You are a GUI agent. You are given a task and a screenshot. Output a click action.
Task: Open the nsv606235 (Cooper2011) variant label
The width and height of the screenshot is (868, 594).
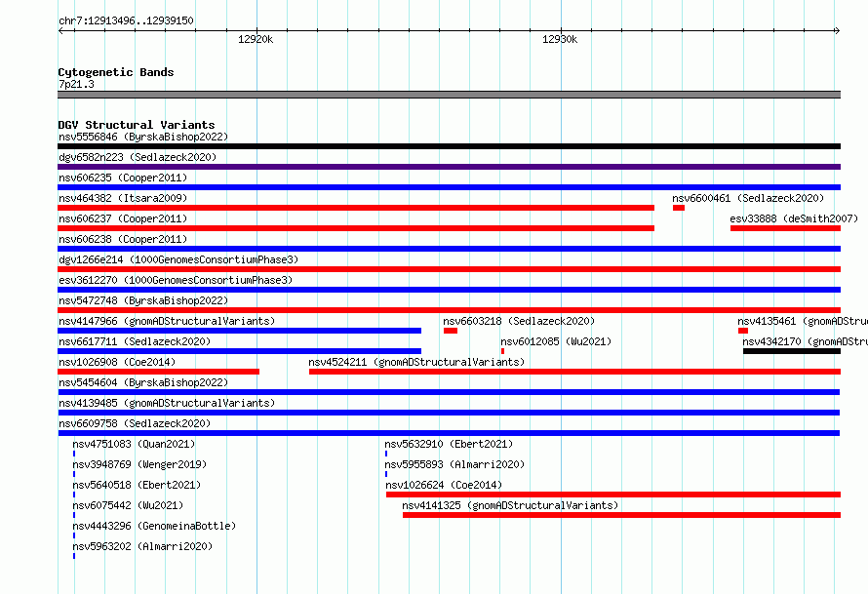coord(123,178)
